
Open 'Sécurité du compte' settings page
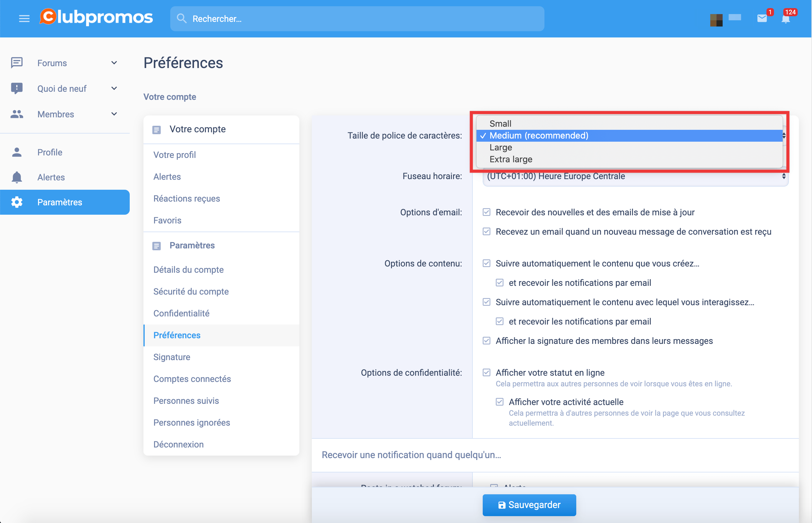point(191,291)
